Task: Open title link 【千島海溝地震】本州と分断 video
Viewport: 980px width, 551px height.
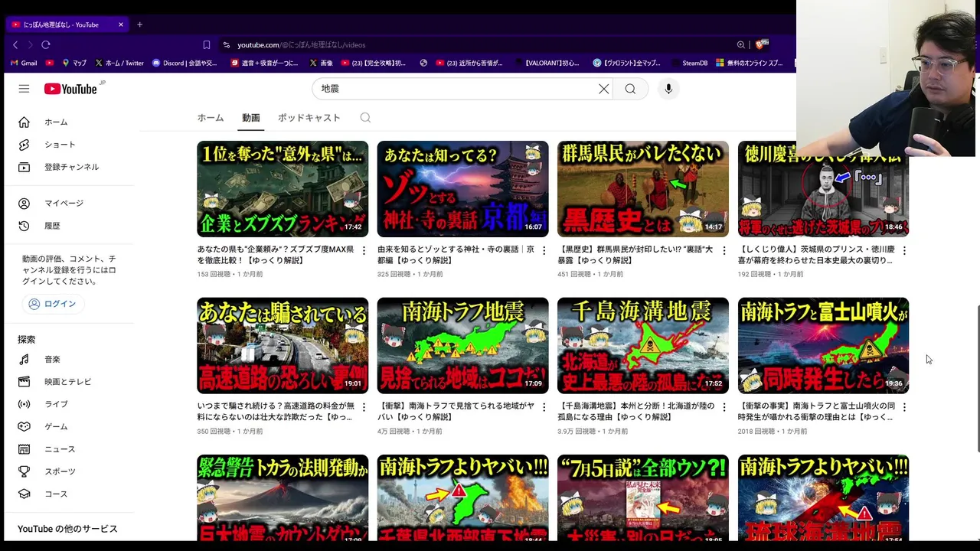Action: click(x=636, y=412)
